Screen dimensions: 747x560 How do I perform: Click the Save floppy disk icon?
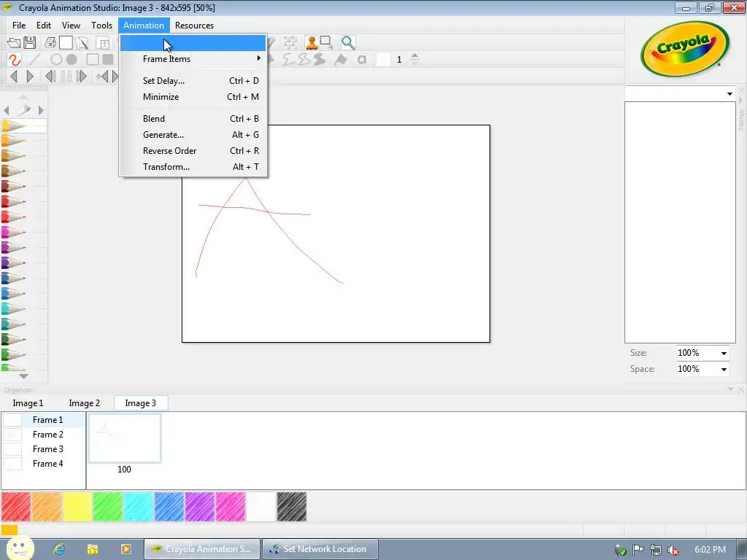coord(29,43)
